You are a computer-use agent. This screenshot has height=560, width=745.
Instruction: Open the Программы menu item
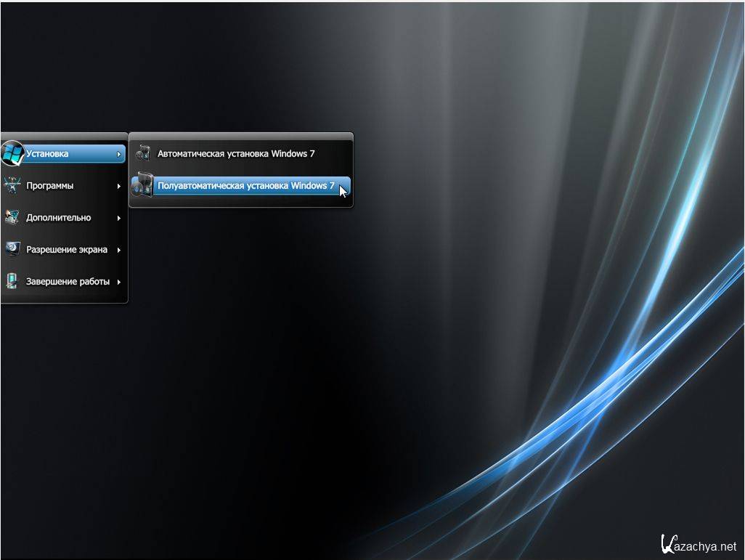pos(64,186)
